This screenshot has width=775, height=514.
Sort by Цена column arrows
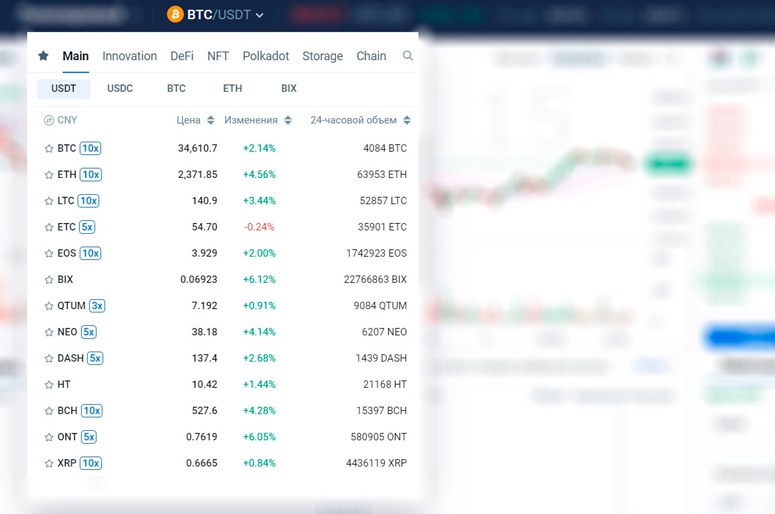[x=211, y=120]
